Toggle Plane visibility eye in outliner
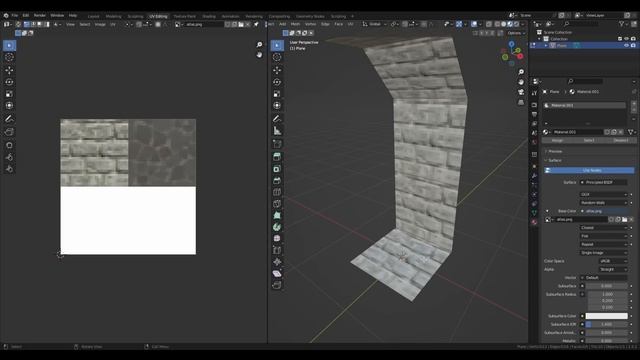Screen dimensions: 640x360 tap(626, 45)
